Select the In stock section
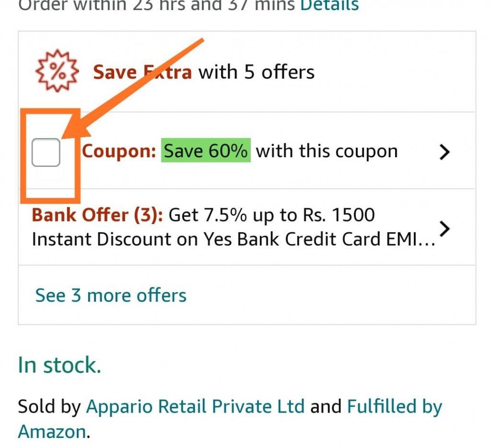This screenshot has height=448, width=491. (58, 365)
